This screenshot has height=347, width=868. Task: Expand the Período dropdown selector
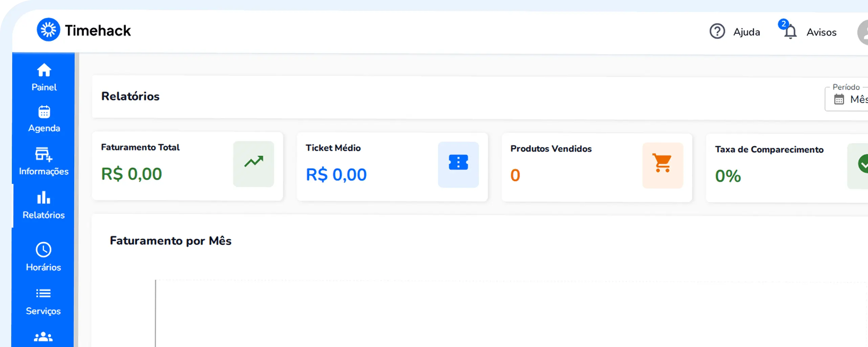(x=850, y=99)
